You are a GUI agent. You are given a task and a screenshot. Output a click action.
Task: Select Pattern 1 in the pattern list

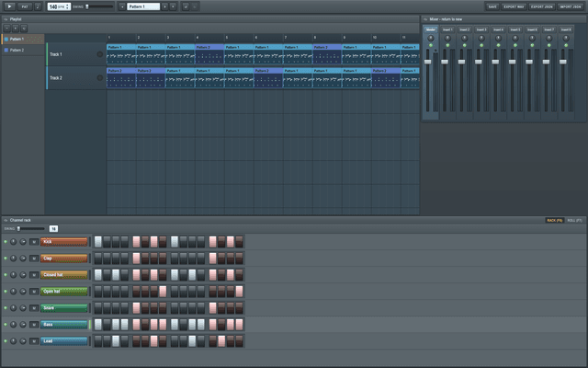[23, 39]
